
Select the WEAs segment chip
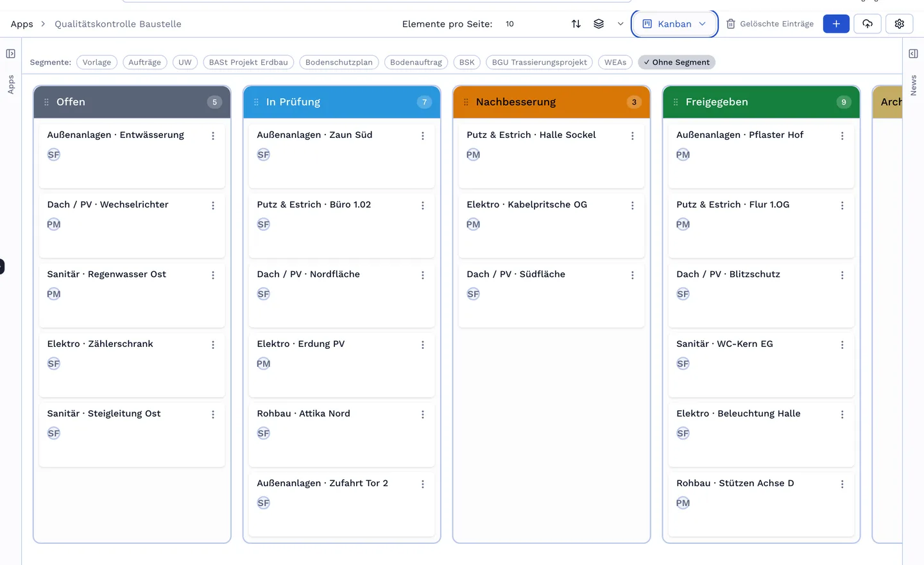(615, 62)
